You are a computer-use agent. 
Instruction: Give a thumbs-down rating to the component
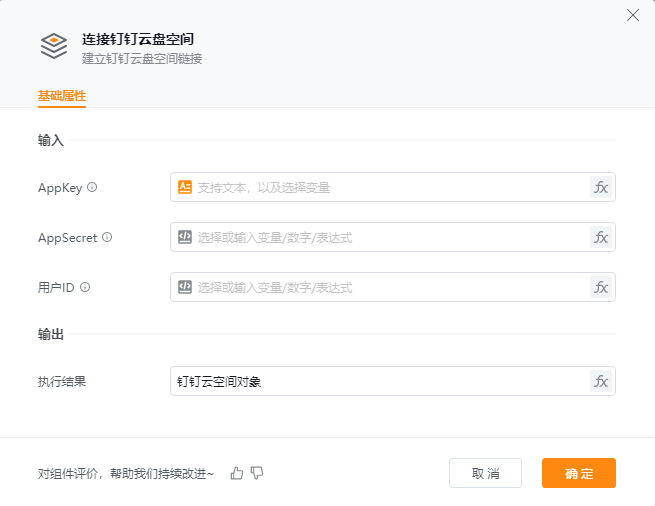tap(257, 473)
